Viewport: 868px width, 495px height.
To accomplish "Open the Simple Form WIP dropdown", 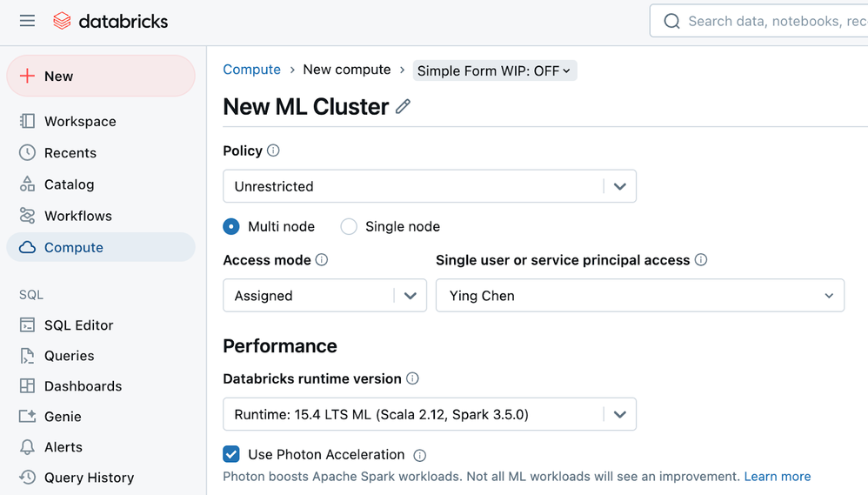I will point(494,70).
